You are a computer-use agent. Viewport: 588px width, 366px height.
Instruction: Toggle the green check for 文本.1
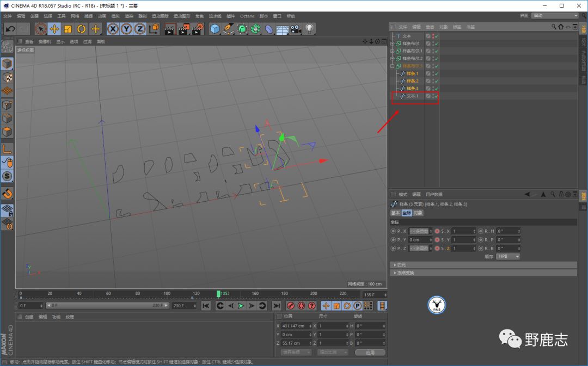click(x=436, y=96)
